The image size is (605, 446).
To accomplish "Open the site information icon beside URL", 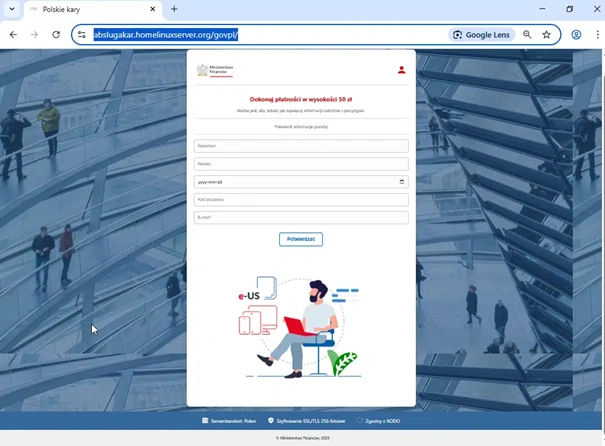I will tap(82, 34).
